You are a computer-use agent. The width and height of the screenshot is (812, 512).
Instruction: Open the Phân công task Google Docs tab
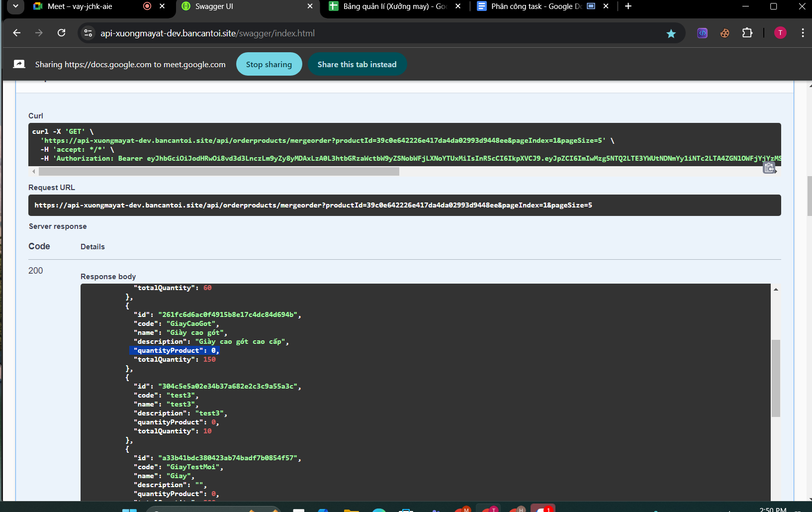tap(536, 6)
